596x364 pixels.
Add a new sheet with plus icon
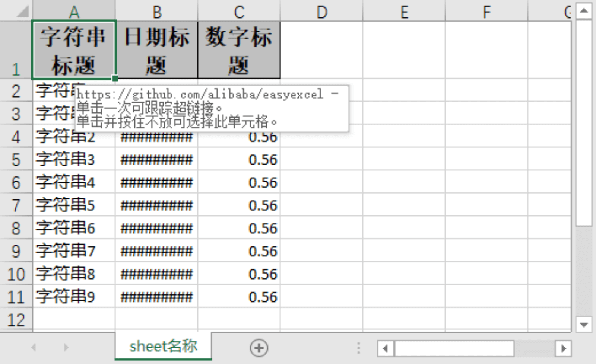[x=259, y=348]
